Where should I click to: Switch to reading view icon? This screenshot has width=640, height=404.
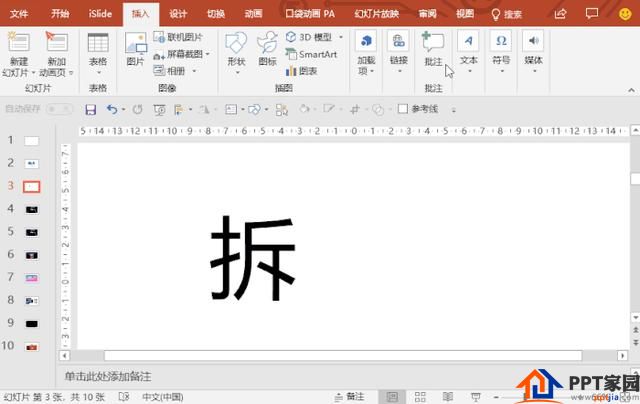click(448, 397)
